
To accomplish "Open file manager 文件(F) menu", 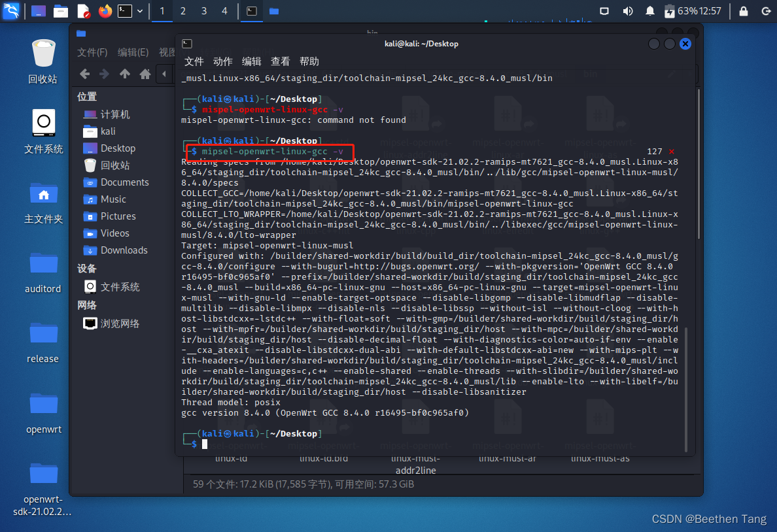I will click(92, 52).
